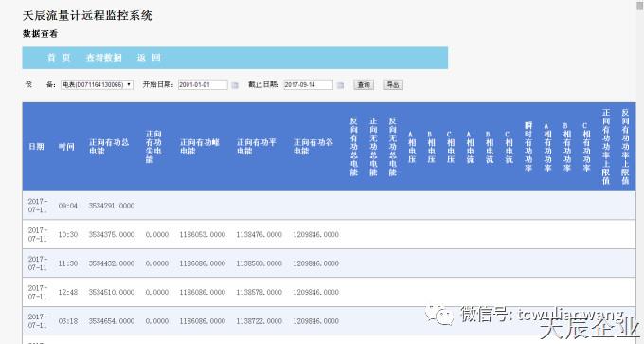The image size is (644, 344).
Task: Click the 正向有功峰电能 column header
Action: tap(200, 147)
